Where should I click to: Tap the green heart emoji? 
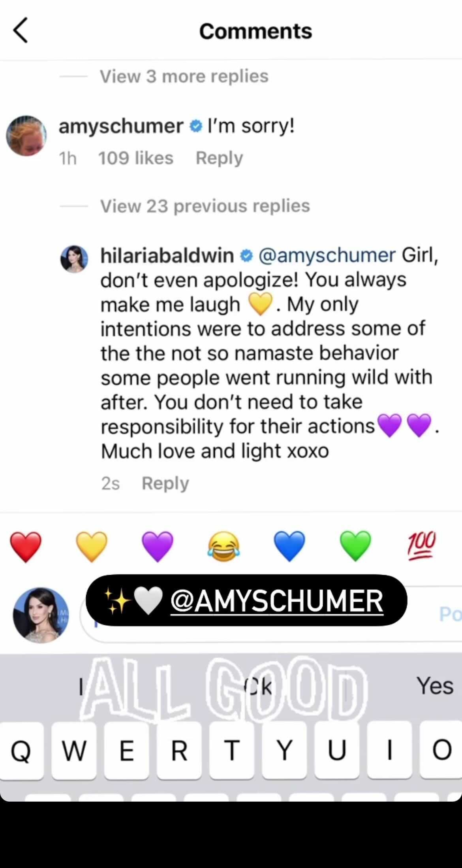tap(355, 546)
